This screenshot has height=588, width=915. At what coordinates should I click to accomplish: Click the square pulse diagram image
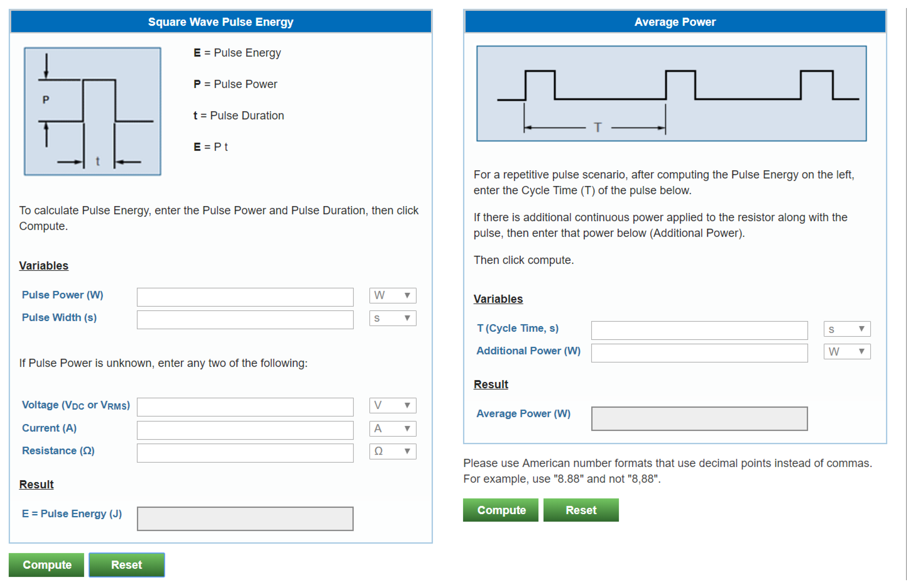point(92,111)
